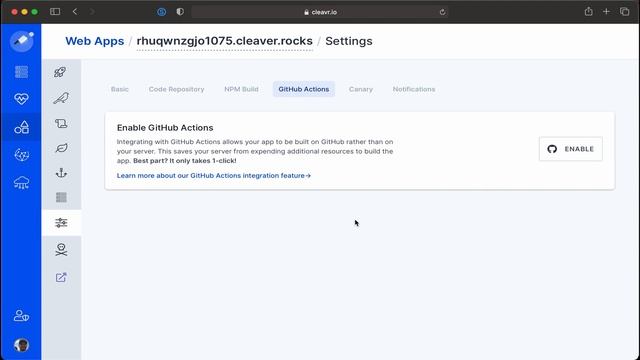
Task: Click the blue circular extension icon in Safari toolbar
Action: click(x=162, y=12)
